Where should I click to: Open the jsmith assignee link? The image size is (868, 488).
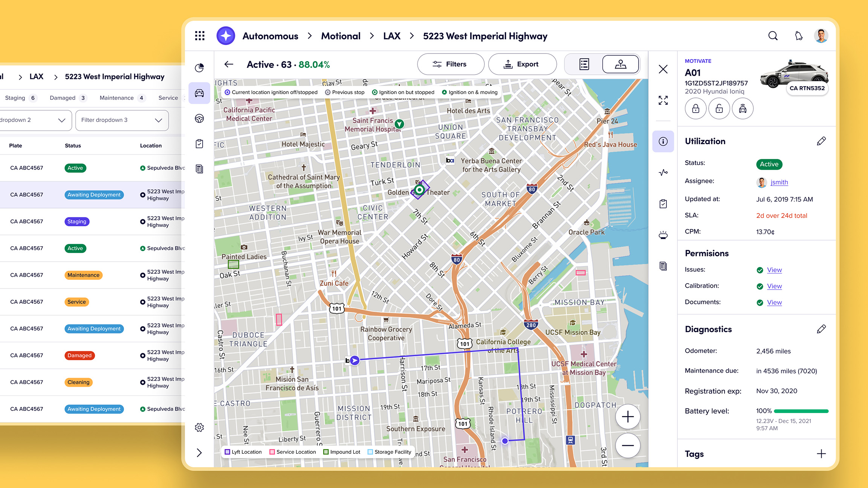pyautogui.click(x=779, y=182)
